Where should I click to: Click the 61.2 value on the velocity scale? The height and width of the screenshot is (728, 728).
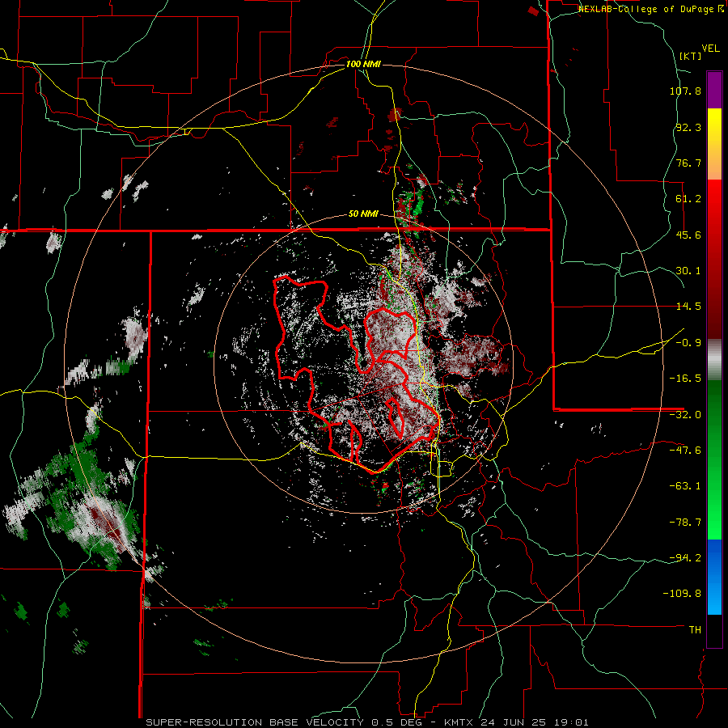click(688, 199)
